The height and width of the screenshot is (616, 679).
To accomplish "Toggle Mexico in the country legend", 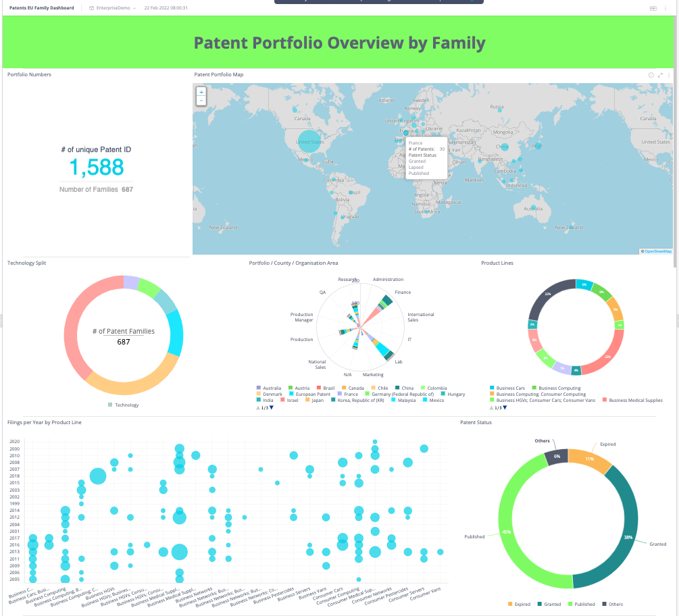I will 434,400.
